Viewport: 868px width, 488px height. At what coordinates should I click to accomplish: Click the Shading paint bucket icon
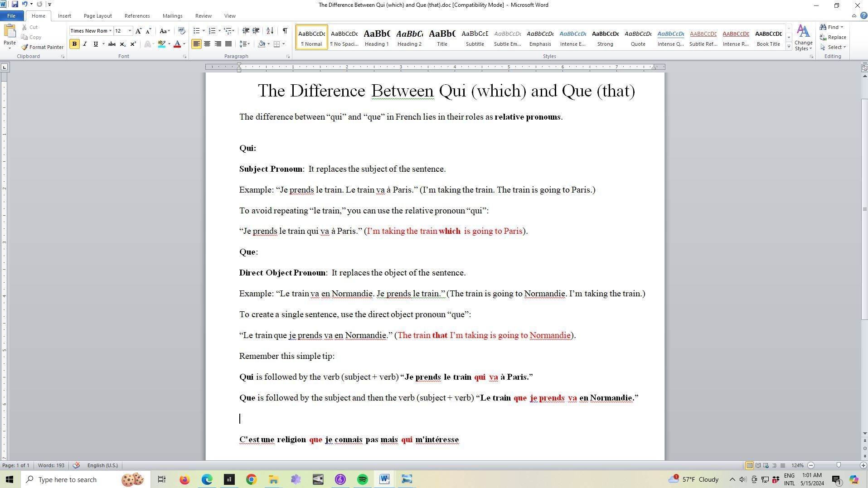coord(262,44)
